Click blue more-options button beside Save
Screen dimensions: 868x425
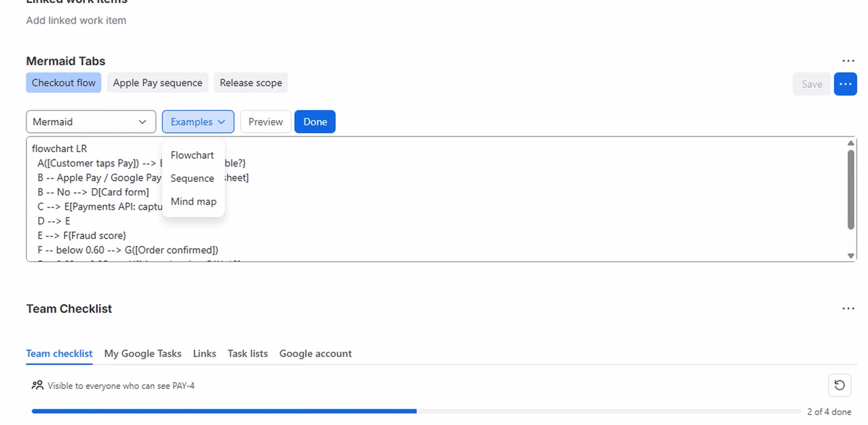click(845, 84)
